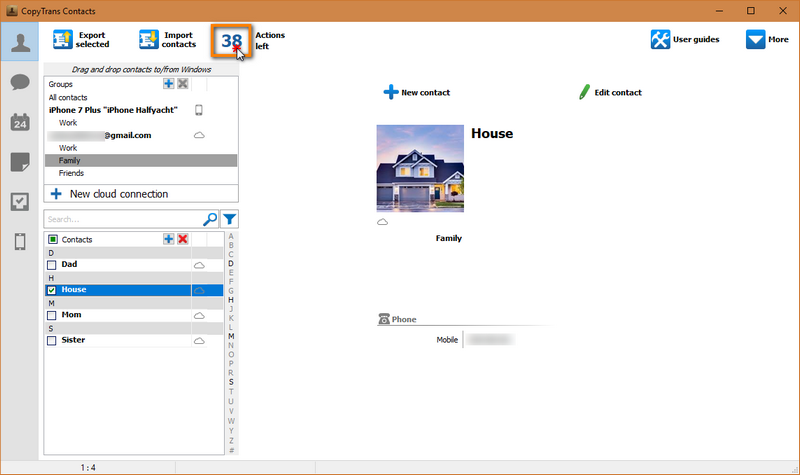Select the gmail.com account entry

(99, 135)
